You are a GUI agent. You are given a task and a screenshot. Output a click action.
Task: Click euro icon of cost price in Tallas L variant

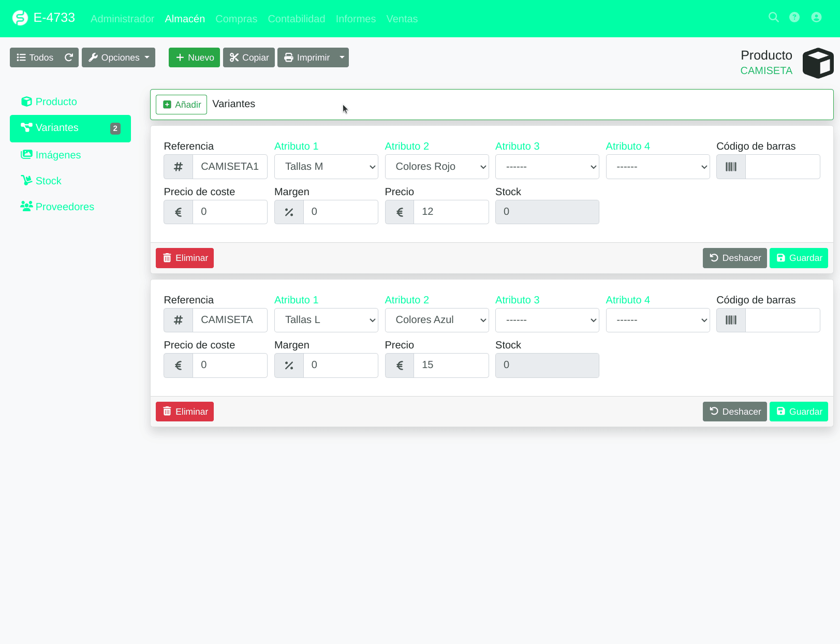pyautogui.click(x=178, y=365)
